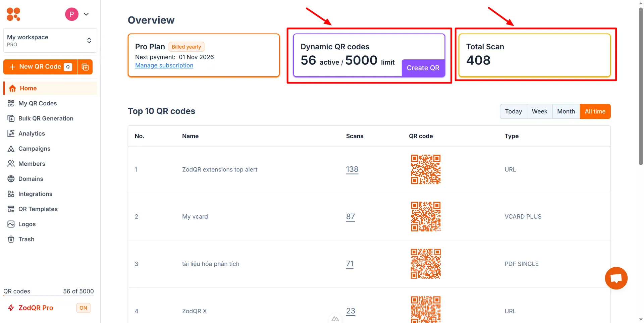
Task: Click the Domains globe icon
Action: pos(11,179)
